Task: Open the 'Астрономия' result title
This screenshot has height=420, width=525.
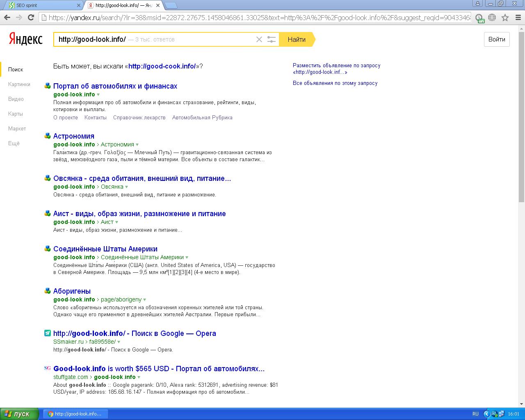Action: pos(74,136)
